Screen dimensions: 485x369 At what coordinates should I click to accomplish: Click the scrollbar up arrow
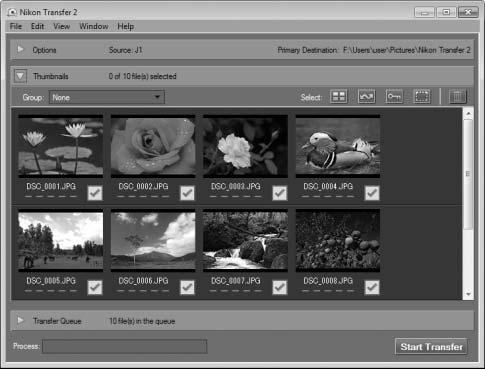coord(468,114)
